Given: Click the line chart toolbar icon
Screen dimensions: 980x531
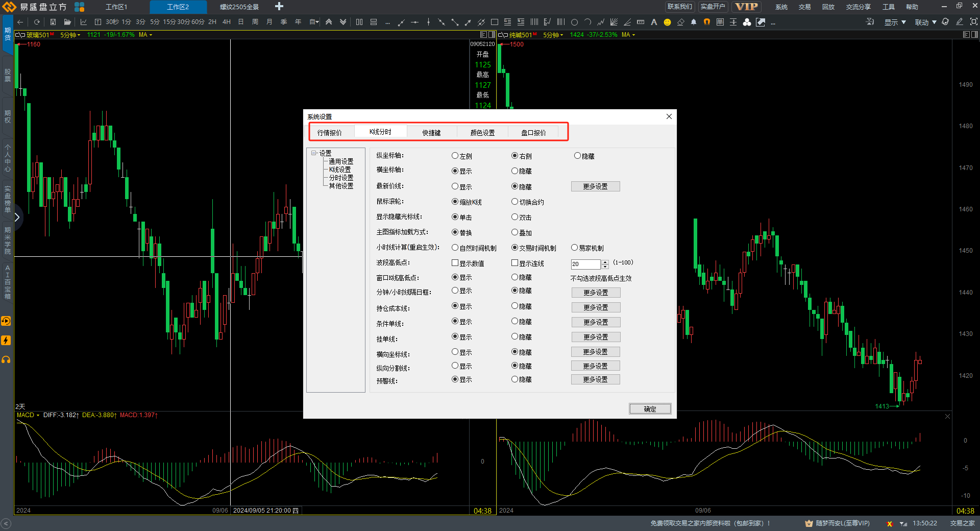Looking at the screenshot, I should (84, 22).
